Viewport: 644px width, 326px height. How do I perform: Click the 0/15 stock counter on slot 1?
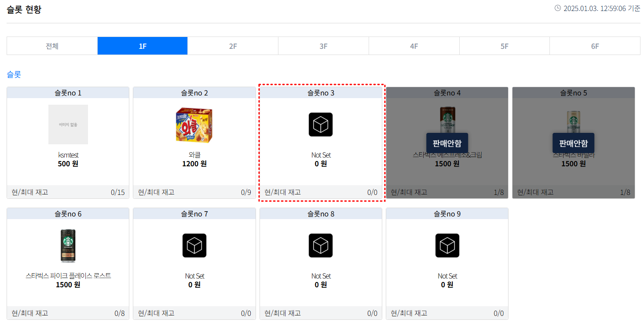tap(118, 192)
